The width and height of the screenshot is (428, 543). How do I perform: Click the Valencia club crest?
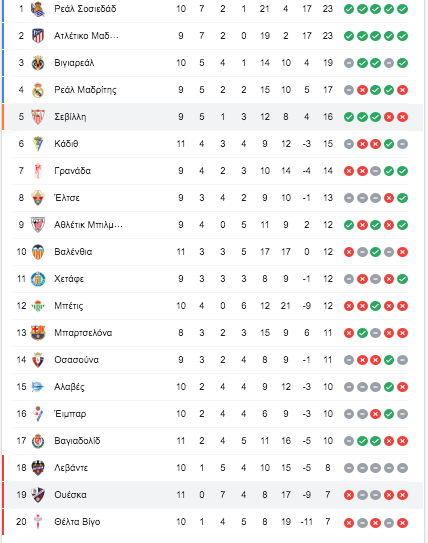[38, 252]
